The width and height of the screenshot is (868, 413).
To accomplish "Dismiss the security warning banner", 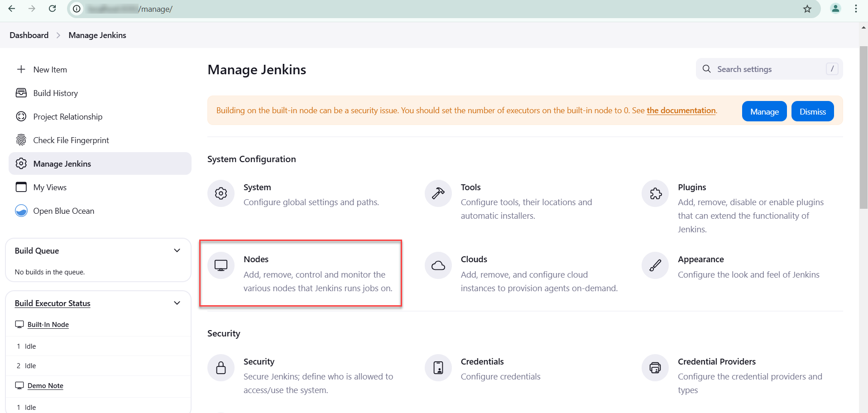I will click(813, 111).
